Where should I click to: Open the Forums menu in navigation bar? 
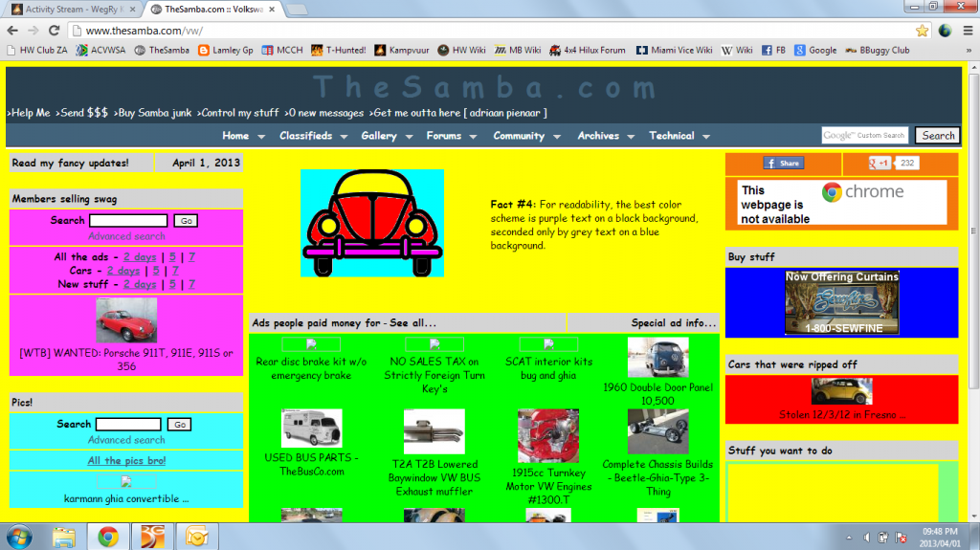(450, 136)
